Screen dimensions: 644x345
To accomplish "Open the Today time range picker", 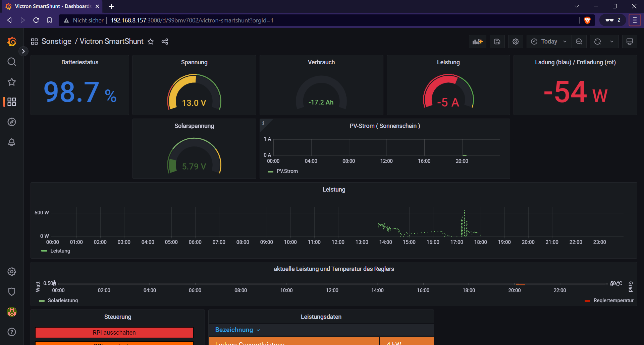I will 549,42.
